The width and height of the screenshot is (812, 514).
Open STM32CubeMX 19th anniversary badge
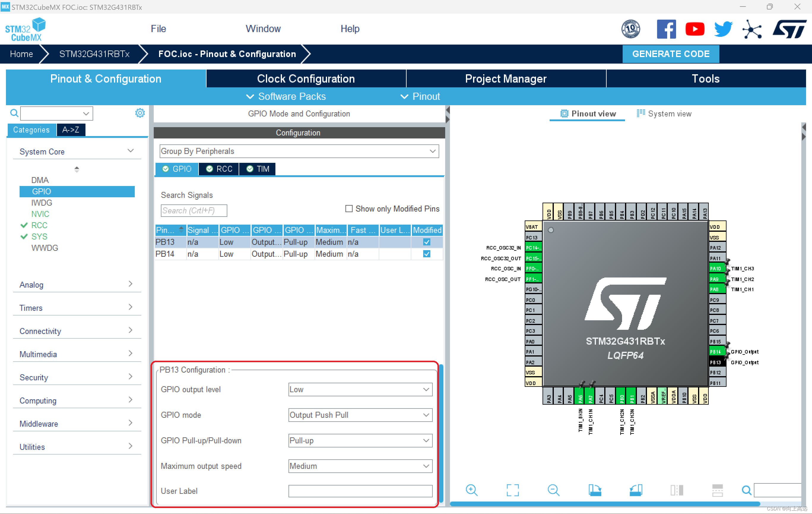pyautogui.click(x=630, y=29)
